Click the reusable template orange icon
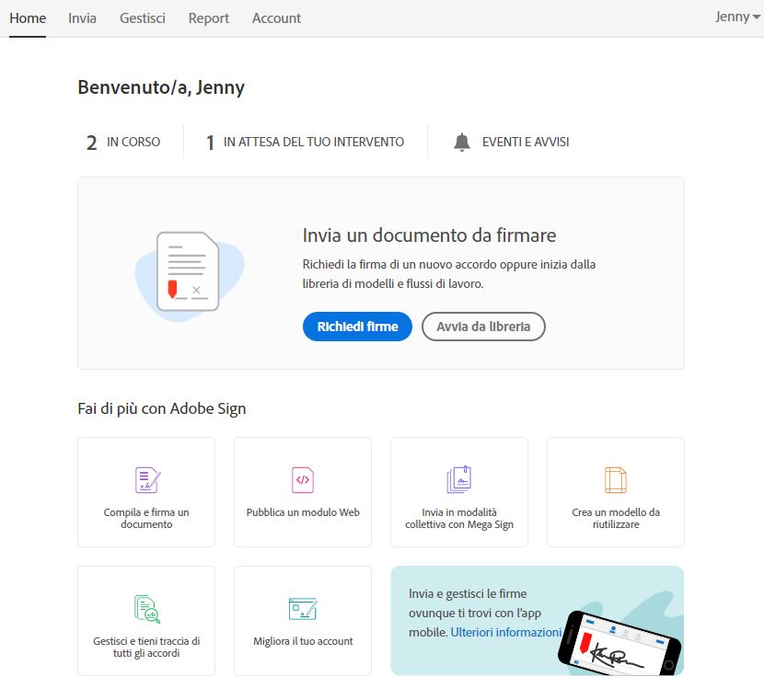This screenshot has width=764, height=700. tap(616, 480)
